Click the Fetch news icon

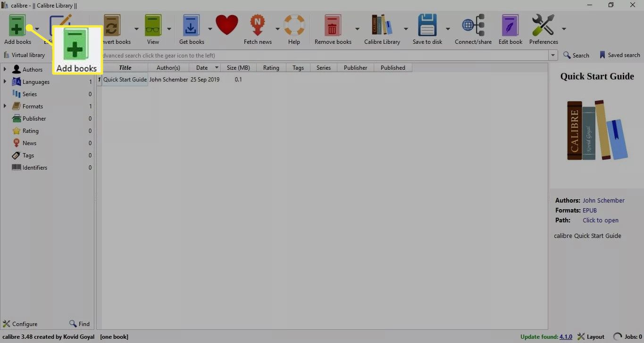pos(258,25)
